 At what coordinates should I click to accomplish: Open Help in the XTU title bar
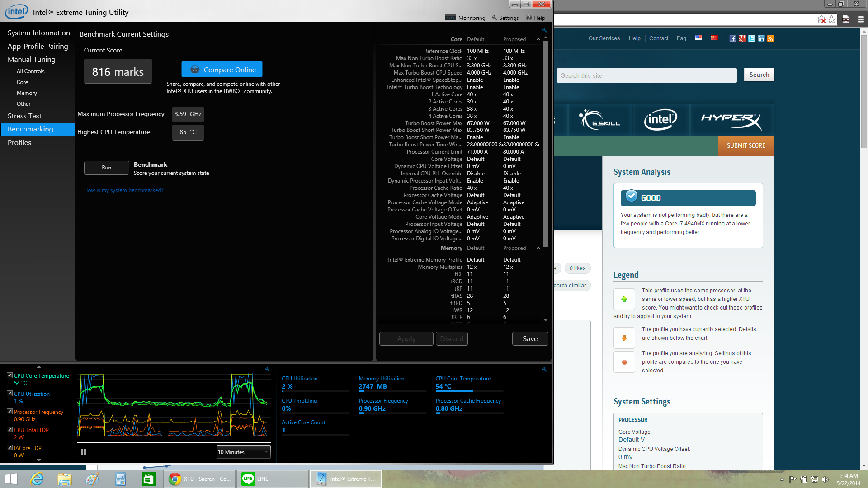pyautogui.click(x=536, y=18)
